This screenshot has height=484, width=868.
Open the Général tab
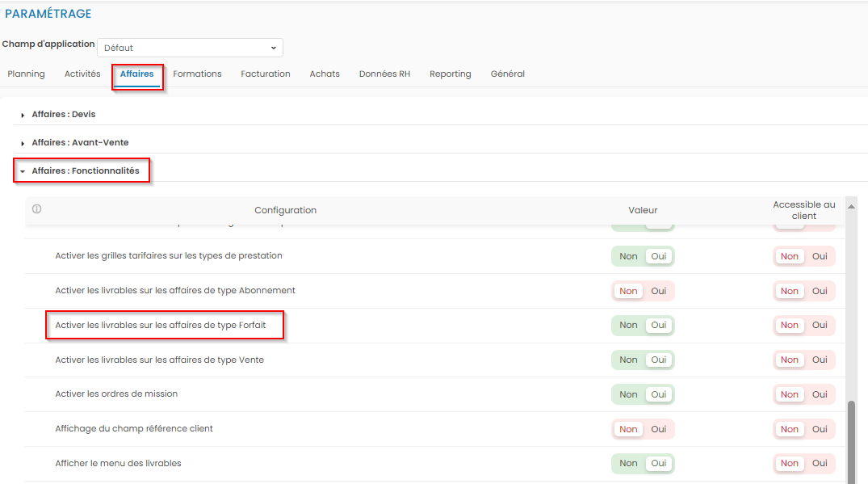[507, 74]
